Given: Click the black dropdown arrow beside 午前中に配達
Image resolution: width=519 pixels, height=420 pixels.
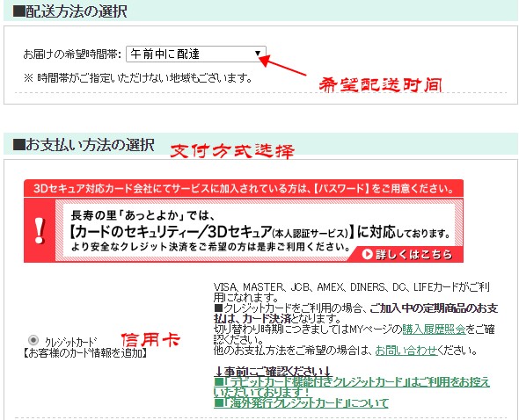Looking at the screenshot, I should pyautogui.click(x=258, y=53).
